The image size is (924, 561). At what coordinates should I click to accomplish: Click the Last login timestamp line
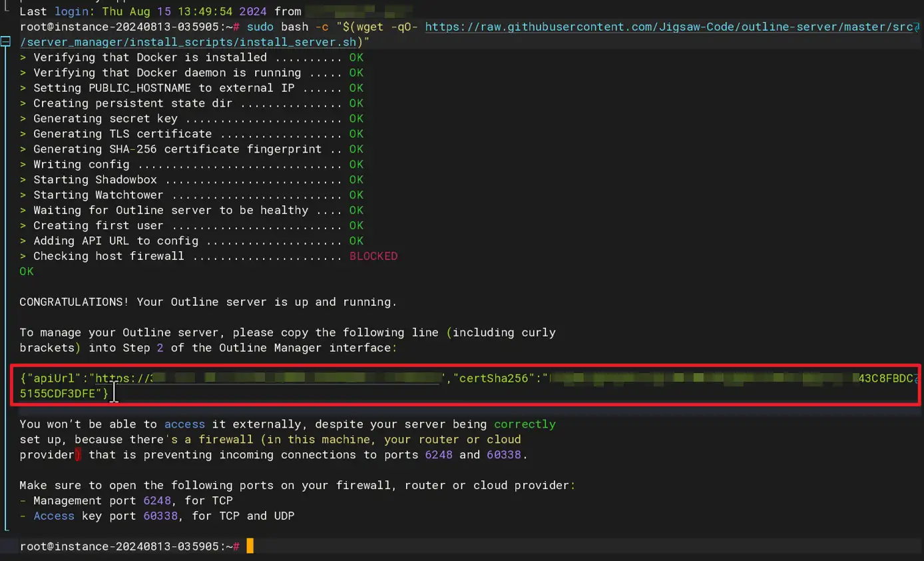click(216, 11)
